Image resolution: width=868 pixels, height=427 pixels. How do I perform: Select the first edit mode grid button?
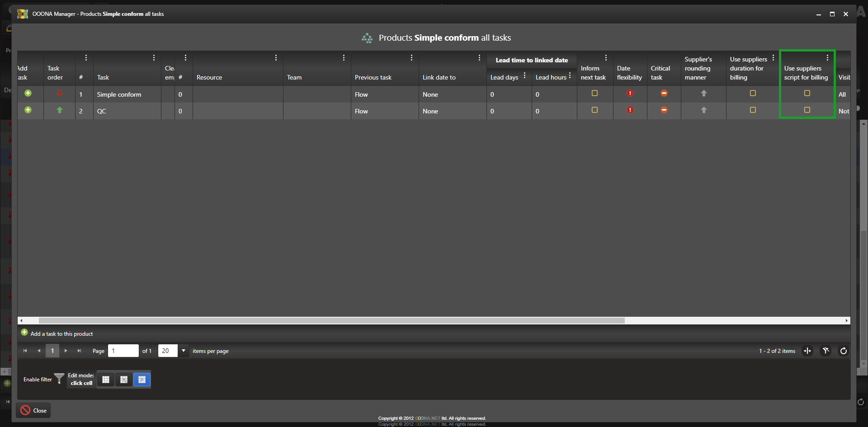pyautogui.click(x=106, y=380)
